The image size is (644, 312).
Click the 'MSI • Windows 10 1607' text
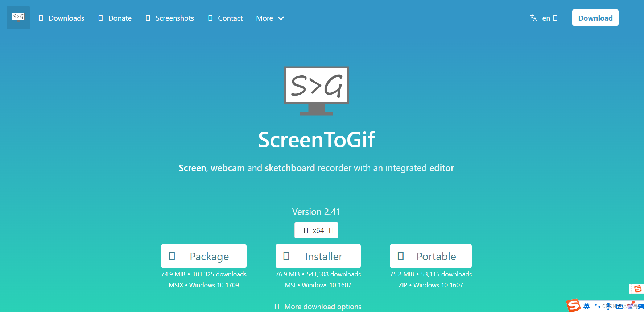pos(318,285)
